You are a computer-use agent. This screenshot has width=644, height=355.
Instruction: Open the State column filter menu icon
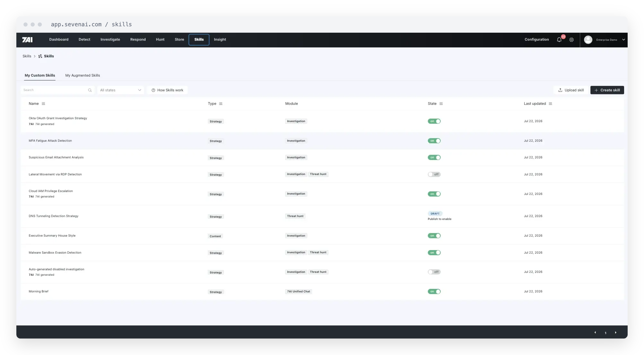441,104
